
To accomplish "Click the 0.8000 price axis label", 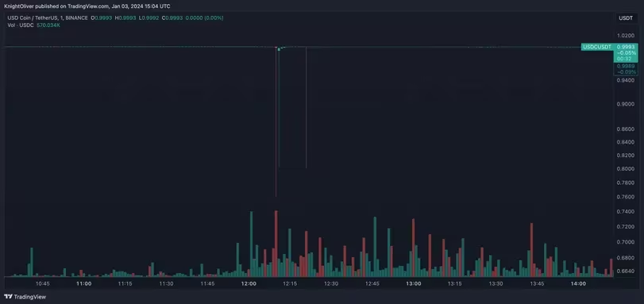I will pyautogui.click(x=626, y=169).
